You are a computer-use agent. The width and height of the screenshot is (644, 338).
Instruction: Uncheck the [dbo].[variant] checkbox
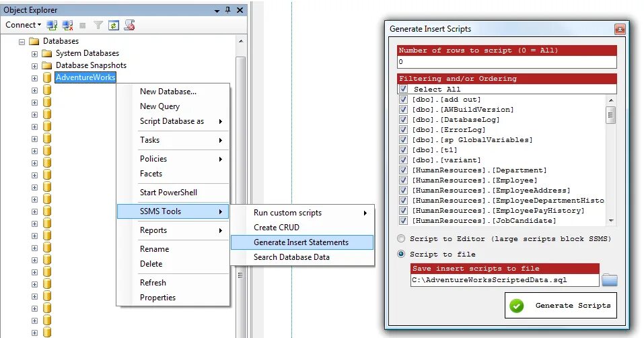tap(403, 160)
